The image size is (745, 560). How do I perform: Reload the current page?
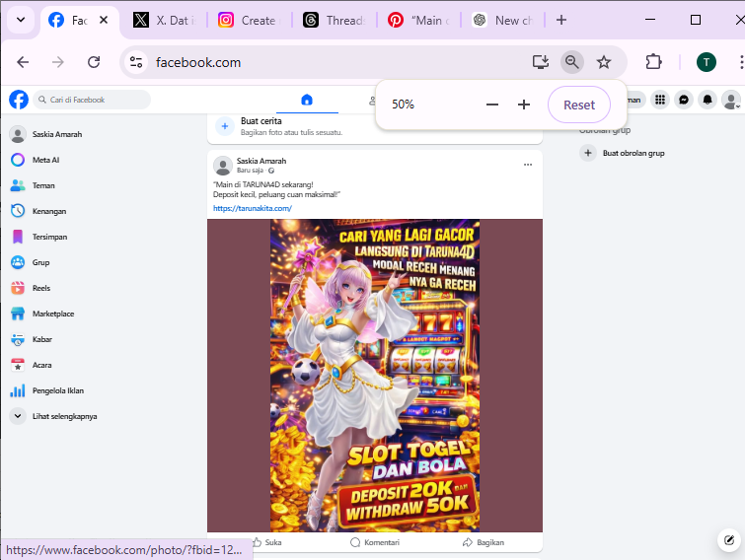94,62
